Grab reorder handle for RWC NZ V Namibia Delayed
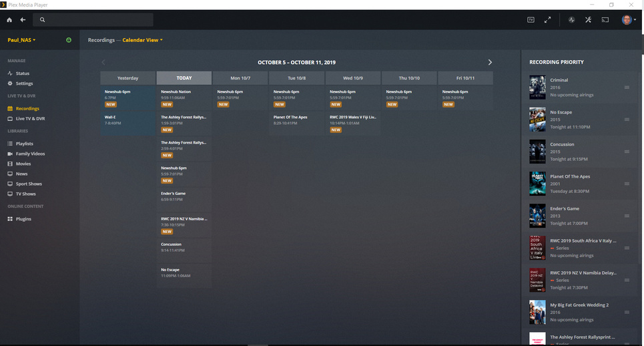The image size is (644, 346). coord(627,280)
